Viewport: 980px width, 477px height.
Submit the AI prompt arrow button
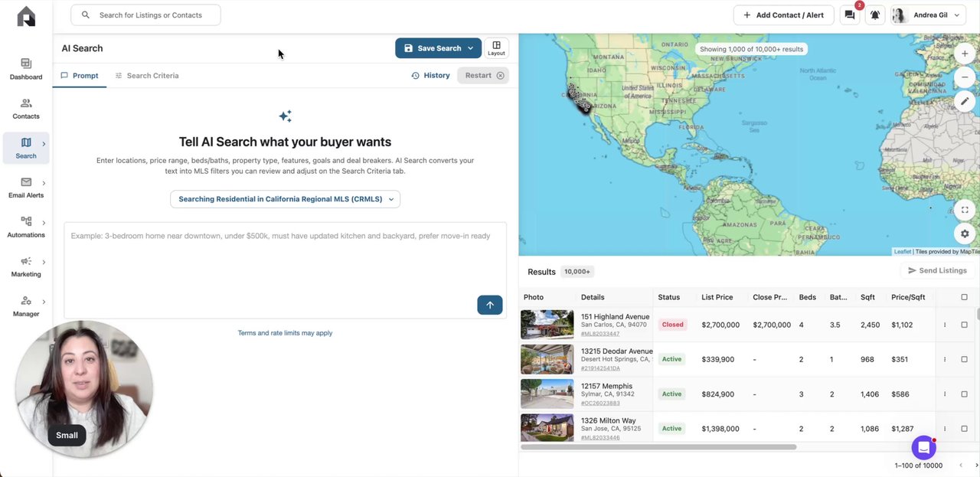click(490, 305)
